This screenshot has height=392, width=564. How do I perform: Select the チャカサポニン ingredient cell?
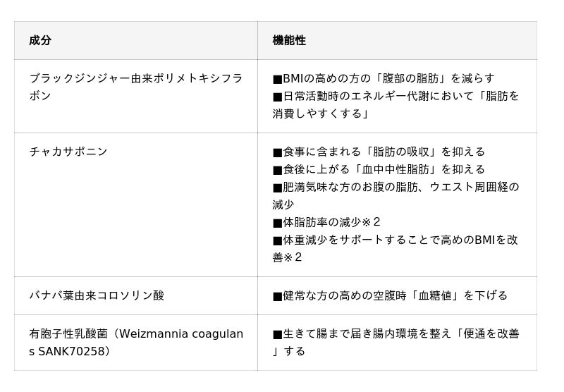(x=68, y=152)
